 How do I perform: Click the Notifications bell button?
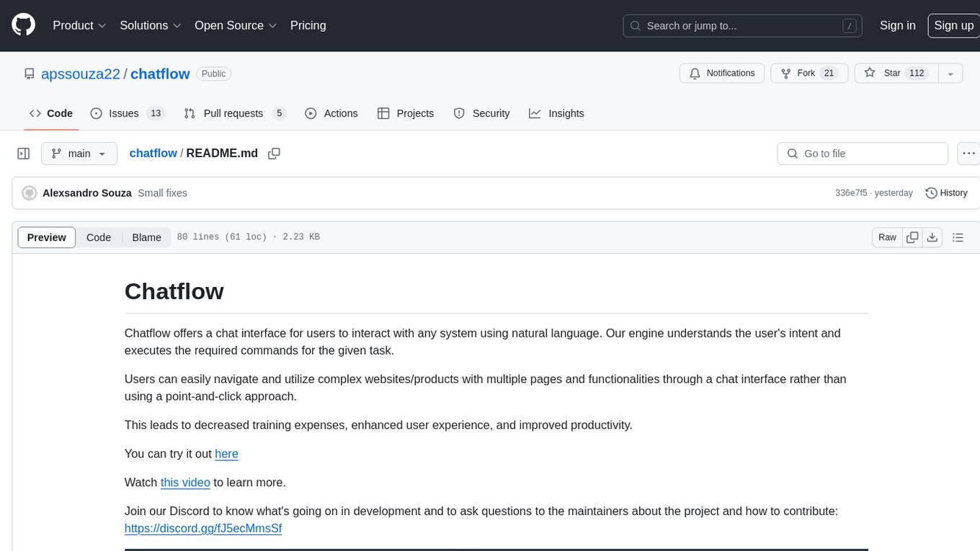point(722,73)
